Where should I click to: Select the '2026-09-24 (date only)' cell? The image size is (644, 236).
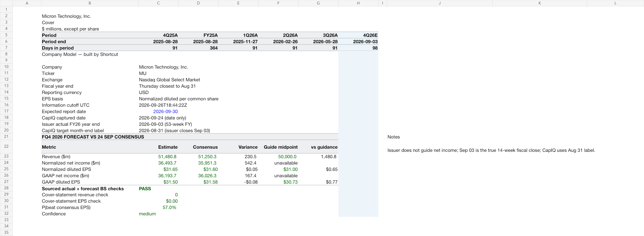(163, 118)
